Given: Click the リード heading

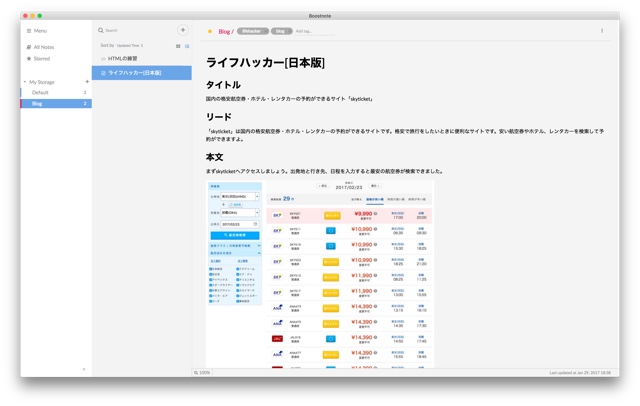Looking at the screenshot, I should point(219,117).
